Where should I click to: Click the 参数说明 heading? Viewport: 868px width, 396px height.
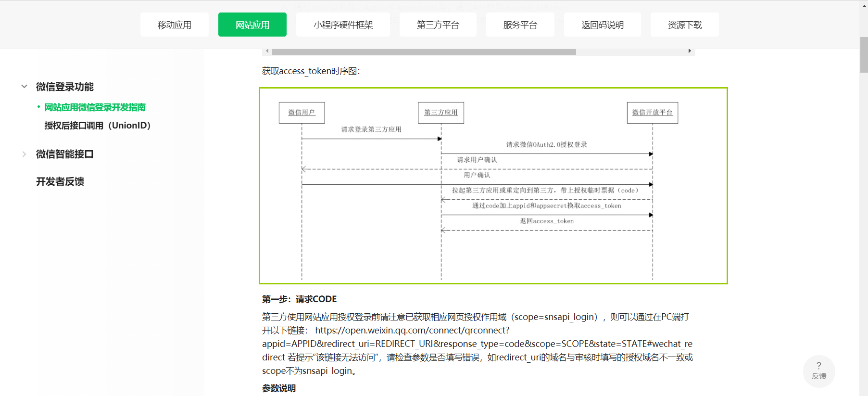[279, 388]
